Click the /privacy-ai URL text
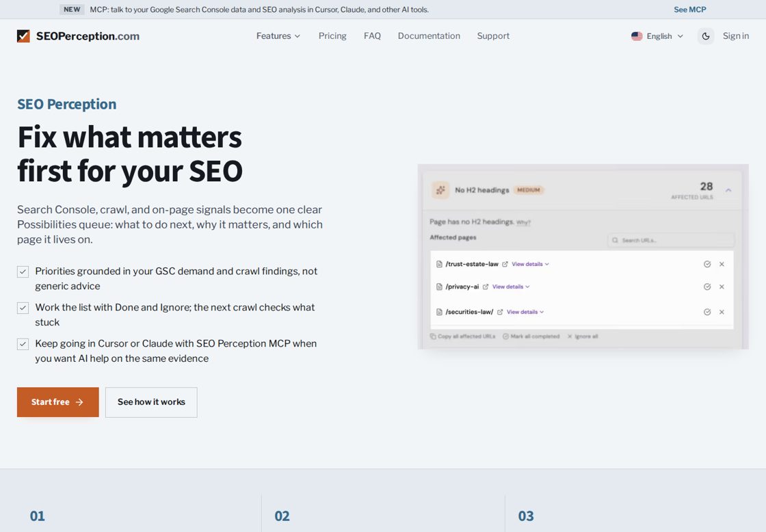 [462, 287]
